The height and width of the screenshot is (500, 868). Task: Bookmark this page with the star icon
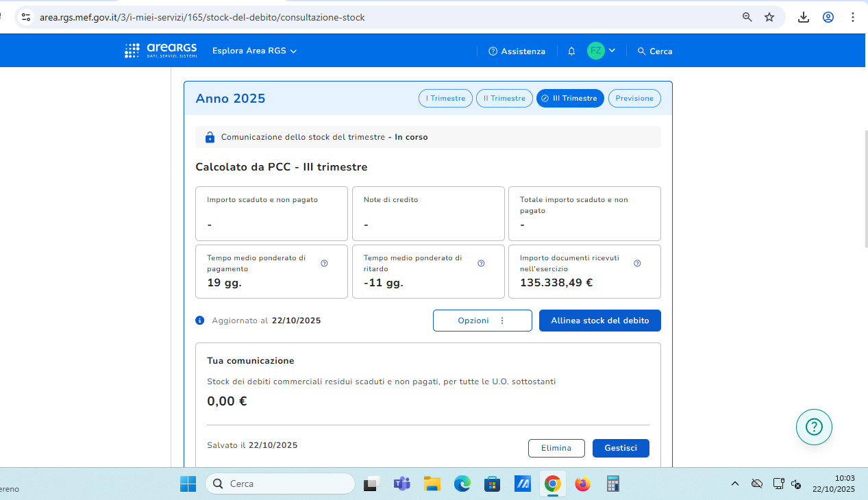769,17
